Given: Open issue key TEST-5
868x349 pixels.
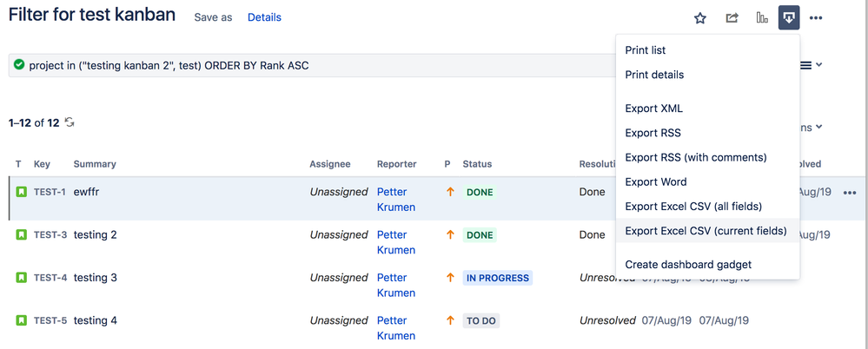Looking at the screenshot, I should point(50,320).
